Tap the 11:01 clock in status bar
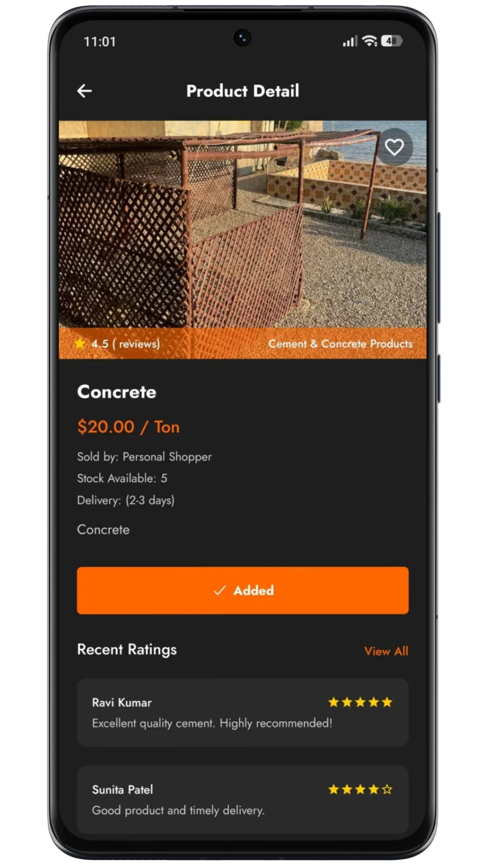Viewport: 488px width, 868px height. 100,42
